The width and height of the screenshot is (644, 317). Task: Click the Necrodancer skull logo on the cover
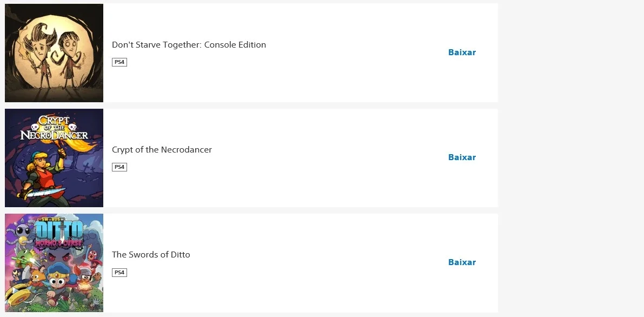coord(54,128)
